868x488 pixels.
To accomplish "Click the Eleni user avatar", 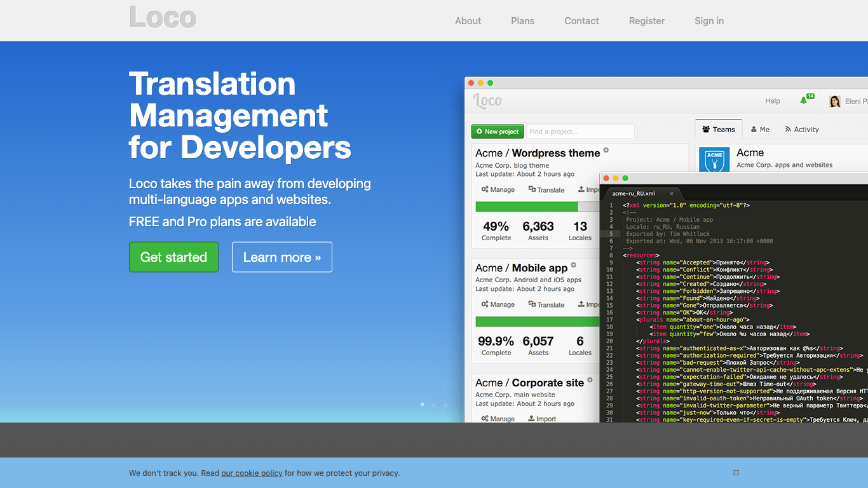I will [x=835, y=102].
